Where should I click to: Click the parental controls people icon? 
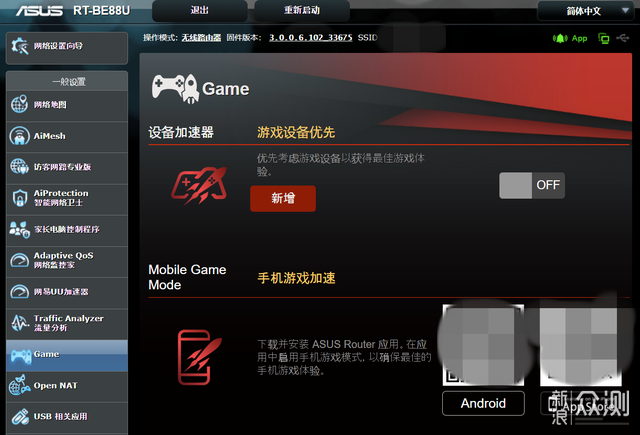[19, 229]
